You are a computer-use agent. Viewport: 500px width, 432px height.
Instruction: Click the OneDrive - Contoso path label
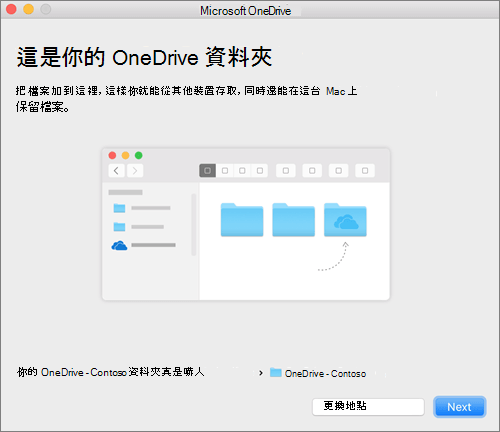(x=325, y=374)
